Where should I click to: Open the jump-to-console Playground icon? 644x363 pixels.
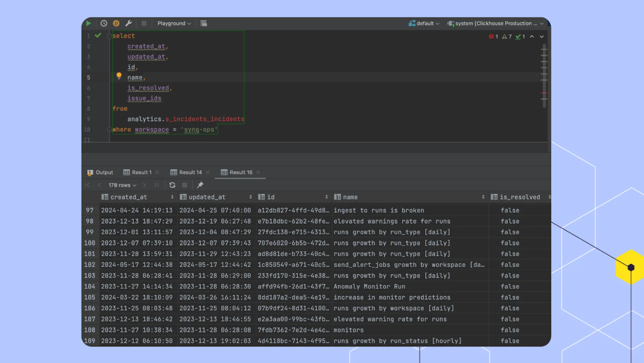[116, 23]
